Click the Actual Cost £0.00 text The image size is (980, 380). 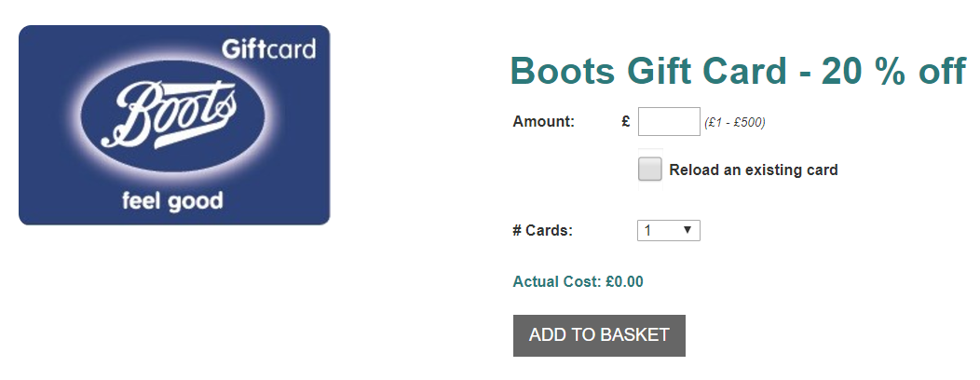pyautogui.click(x=578, y=282)
